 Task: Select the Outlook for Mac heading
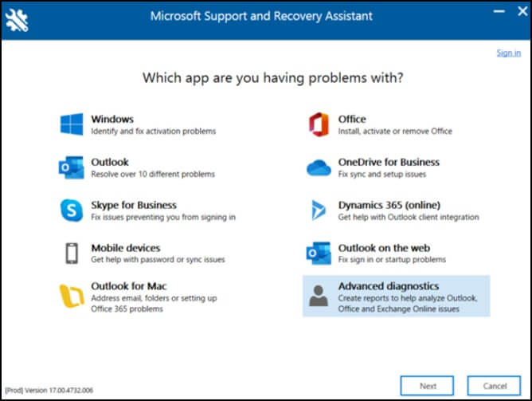point(129,286)
